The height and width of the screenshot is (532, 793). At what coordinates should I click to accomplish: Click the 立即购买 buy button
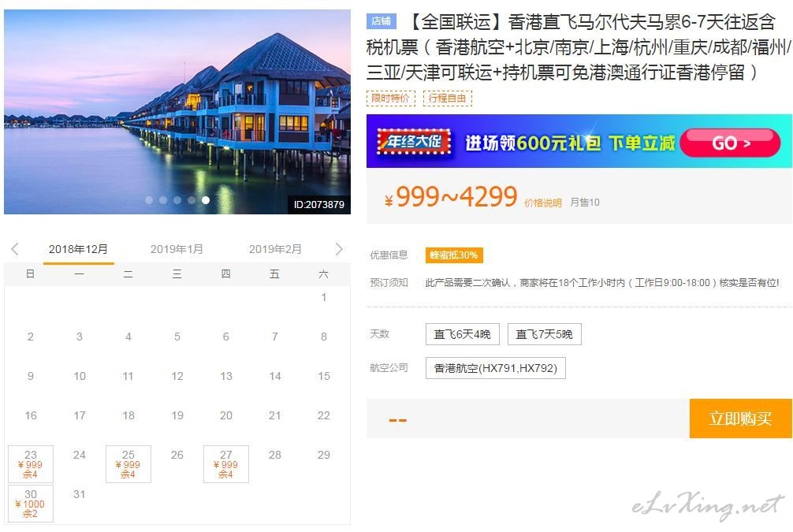(740, 419)
